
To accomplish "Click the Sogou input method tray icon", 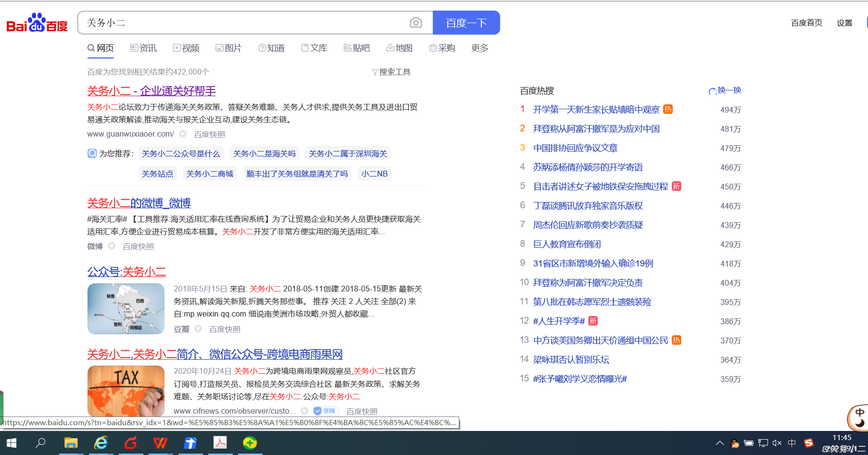I will pos(808,443).
